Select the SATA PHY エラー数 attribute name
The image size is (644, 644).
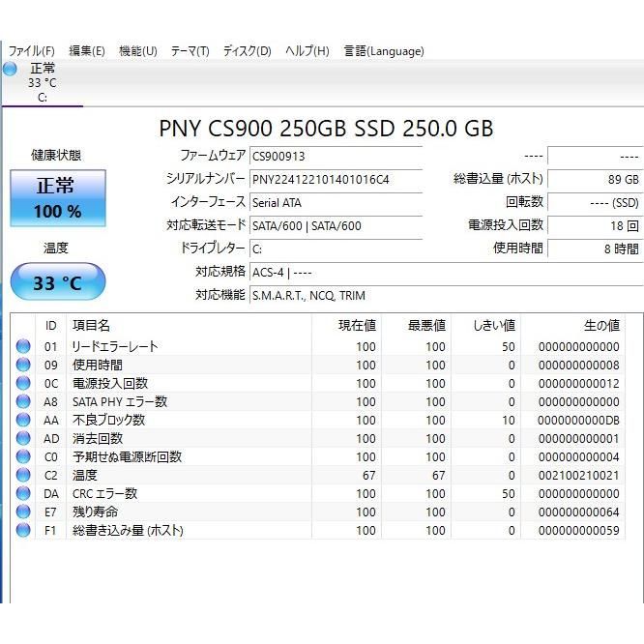tap(120, 401)
